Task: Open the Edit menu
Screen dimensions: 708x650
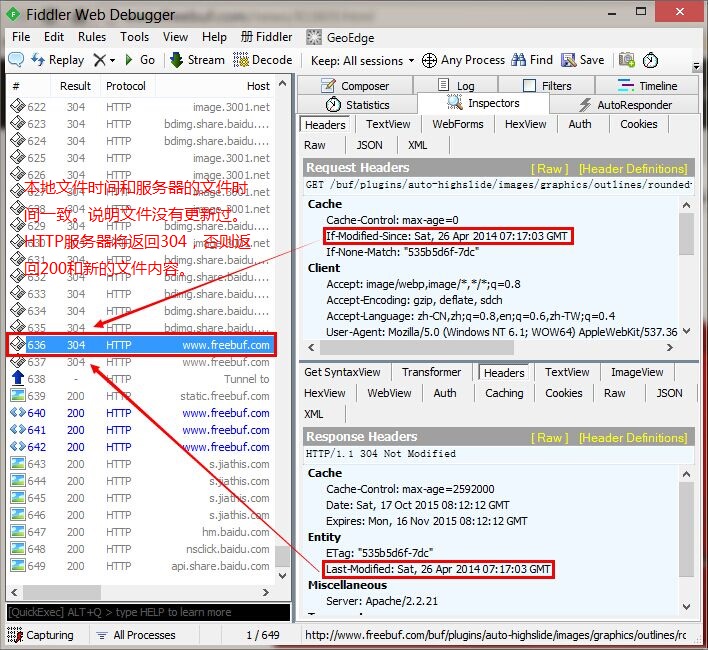Action: [54, 37]
